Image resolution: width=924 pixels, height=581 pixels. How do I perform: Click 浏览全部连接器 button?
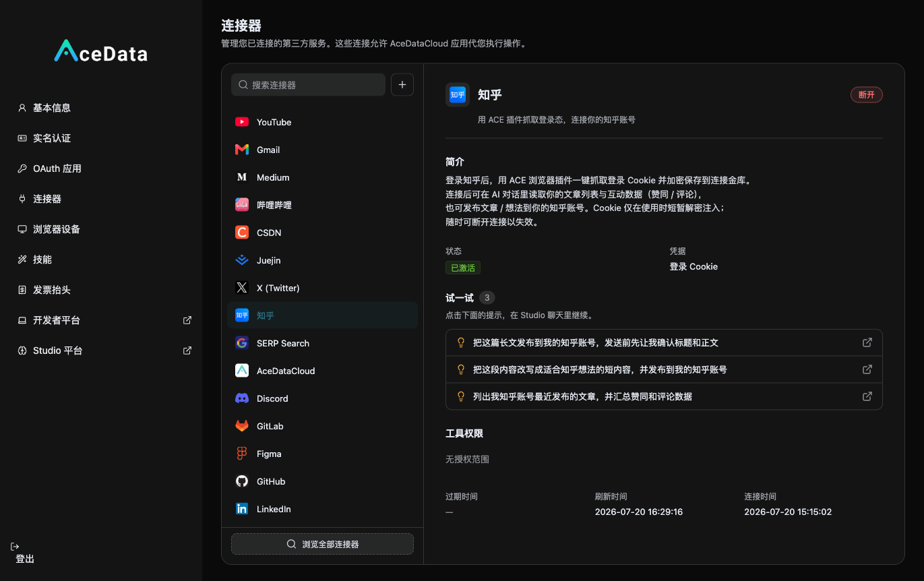click(x=322, y=544)
